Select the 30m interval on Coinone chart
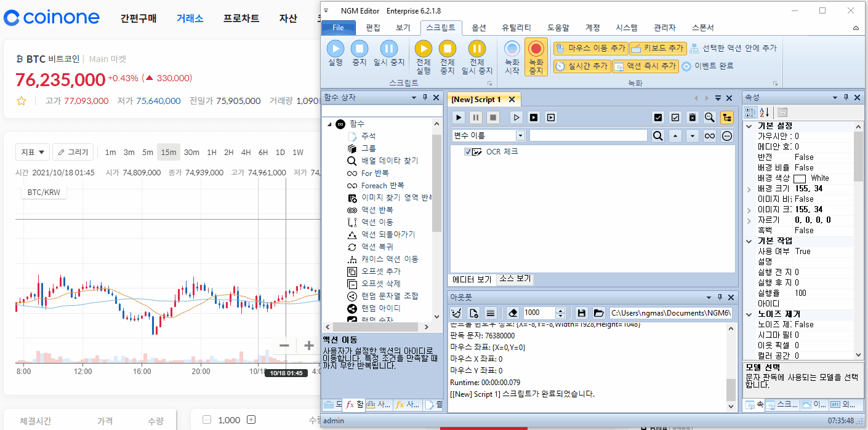The width and height of the screenshot is (868, 430). [x=191, y=153]
